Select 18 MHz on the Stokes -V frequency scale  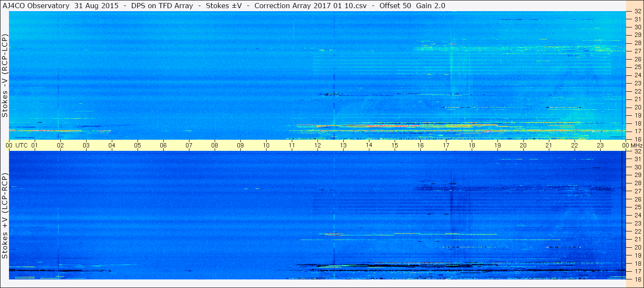pos(637,123)
